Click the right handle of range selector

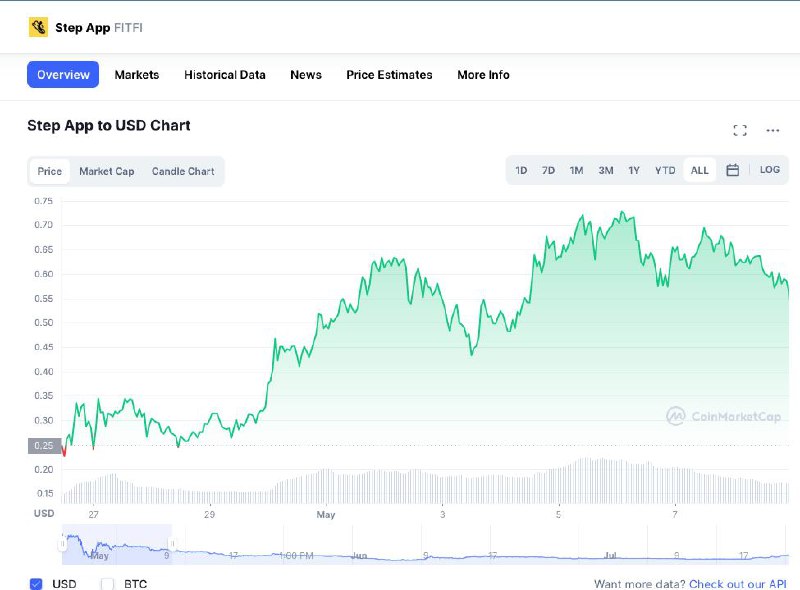coord(172,544)
